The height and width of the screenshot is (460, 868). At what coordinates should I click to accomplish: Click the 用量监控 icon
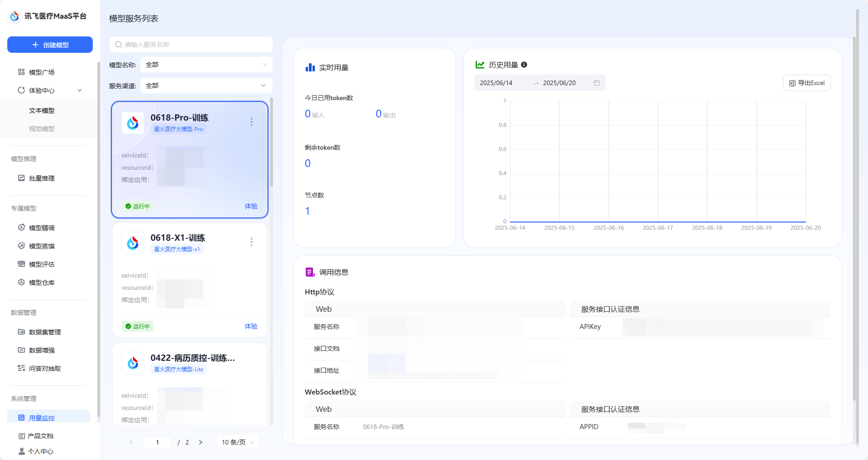click(21, 418)
